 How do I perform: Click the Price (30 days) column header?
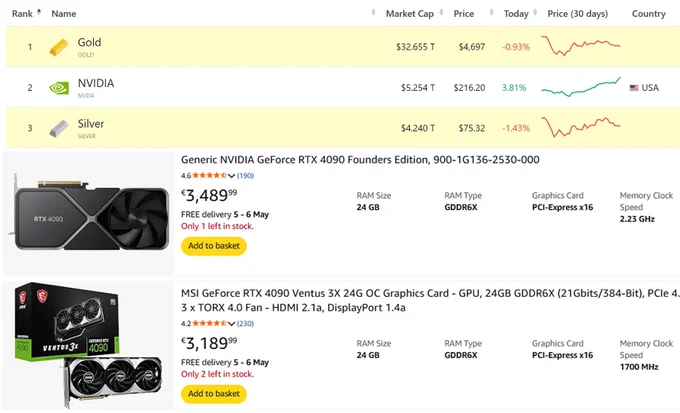(x=578, y=13)
